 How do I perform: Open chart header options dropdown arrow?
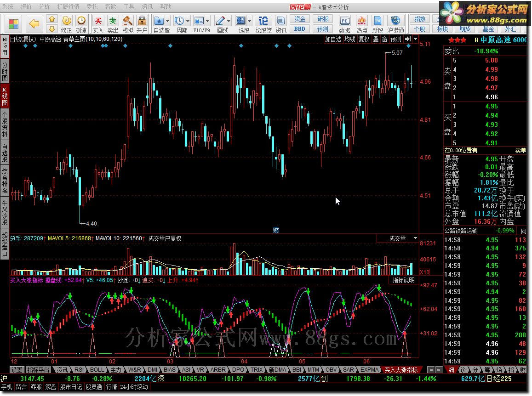point(416,40)
